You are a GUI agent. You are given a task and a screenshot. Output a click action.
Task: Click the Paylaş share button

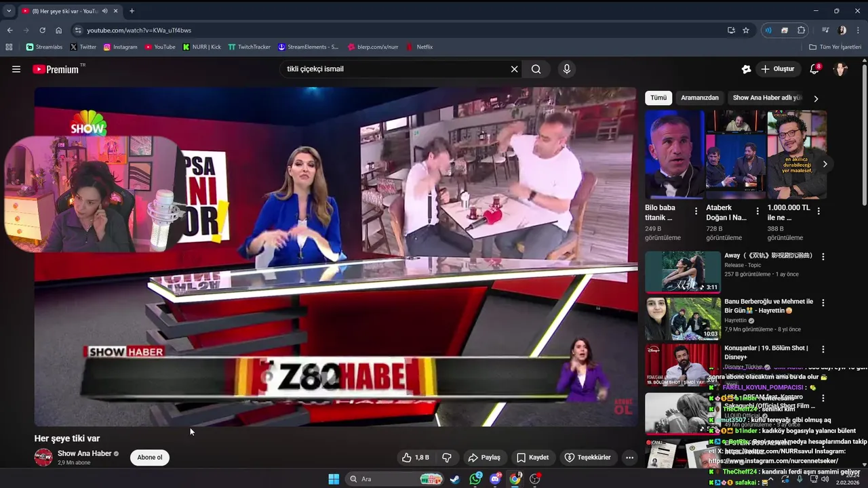click(x=484, y=457)
